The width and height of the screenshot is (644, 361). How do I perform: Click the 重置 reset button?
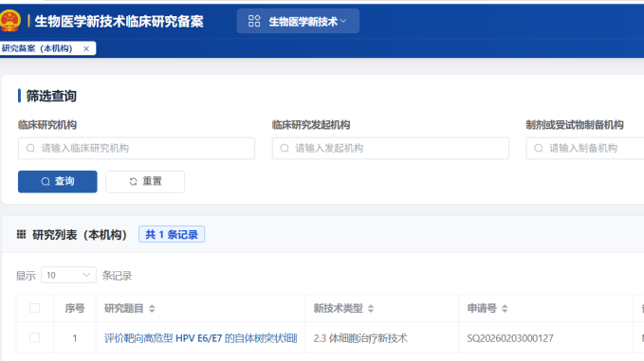145,181
